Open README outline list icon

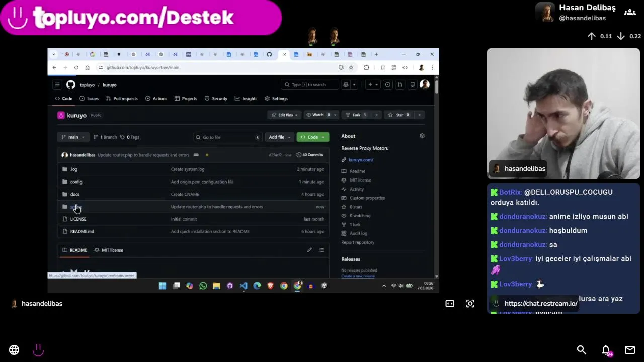321,250
